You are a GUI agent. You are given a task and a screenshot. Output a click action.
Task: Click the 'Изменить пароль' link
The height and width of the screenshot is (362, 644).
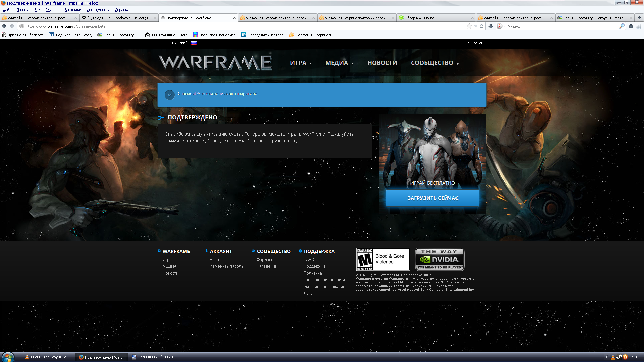coord(226,266)
